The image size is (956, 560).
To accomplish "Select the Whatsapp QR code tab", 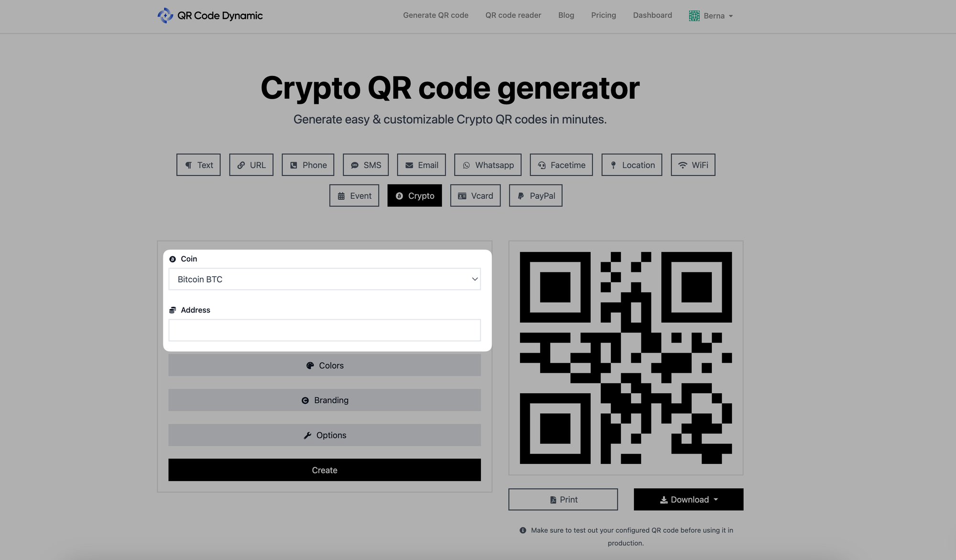I will point(488,164).
